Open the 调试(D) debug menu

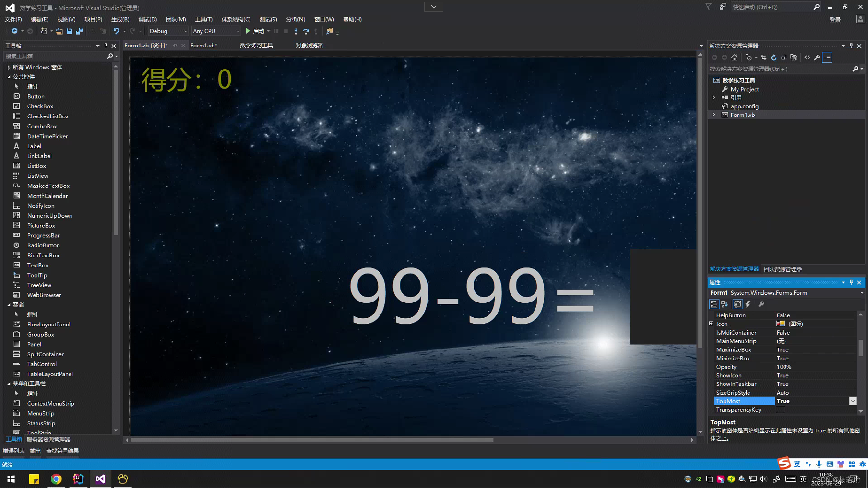(x=147, y=20)
